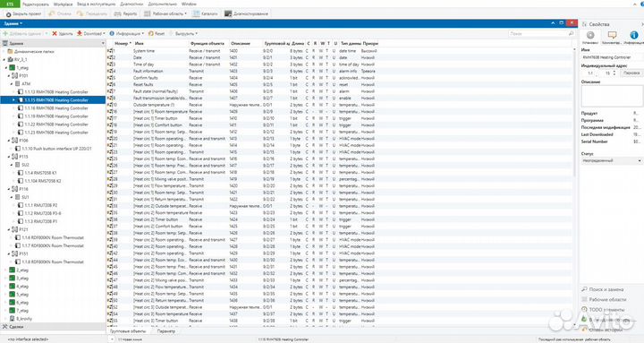Collapse the RV_3_1 tree node
644x343 pixels.
pos(4,60)
